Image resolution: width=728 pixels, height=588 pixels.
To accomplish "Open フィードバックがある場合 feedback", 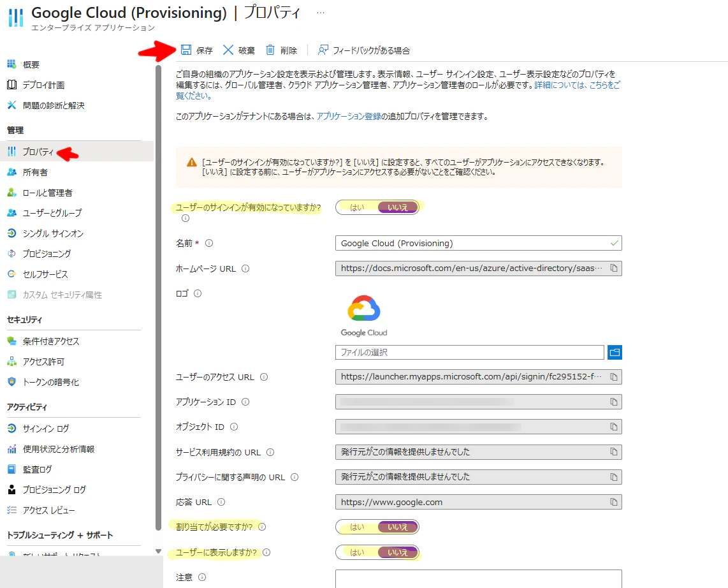I will [363, 50].
